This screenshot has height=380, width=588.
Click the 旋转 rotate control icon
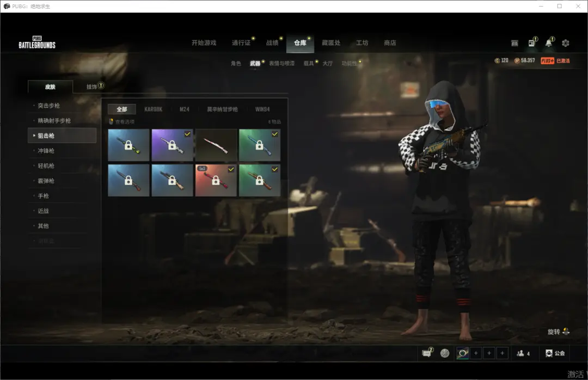coord(566,332)
